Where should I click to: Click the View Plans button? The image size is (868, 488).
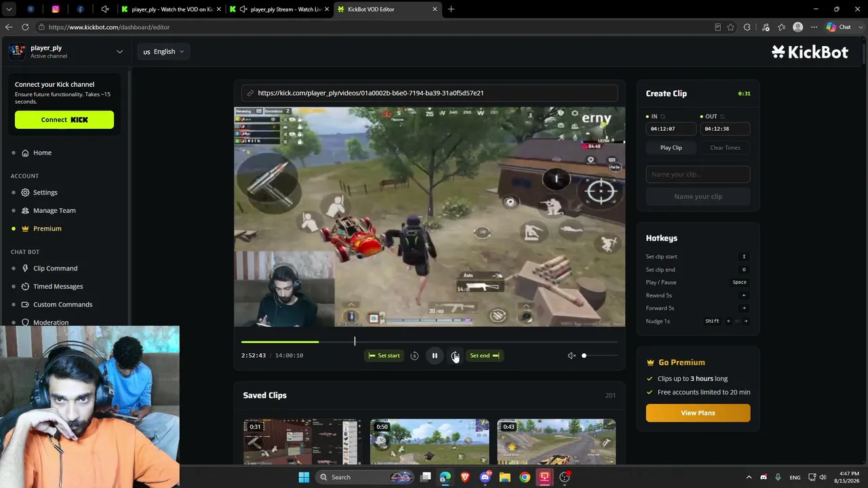pyautogui.click(x=698, y=413)
